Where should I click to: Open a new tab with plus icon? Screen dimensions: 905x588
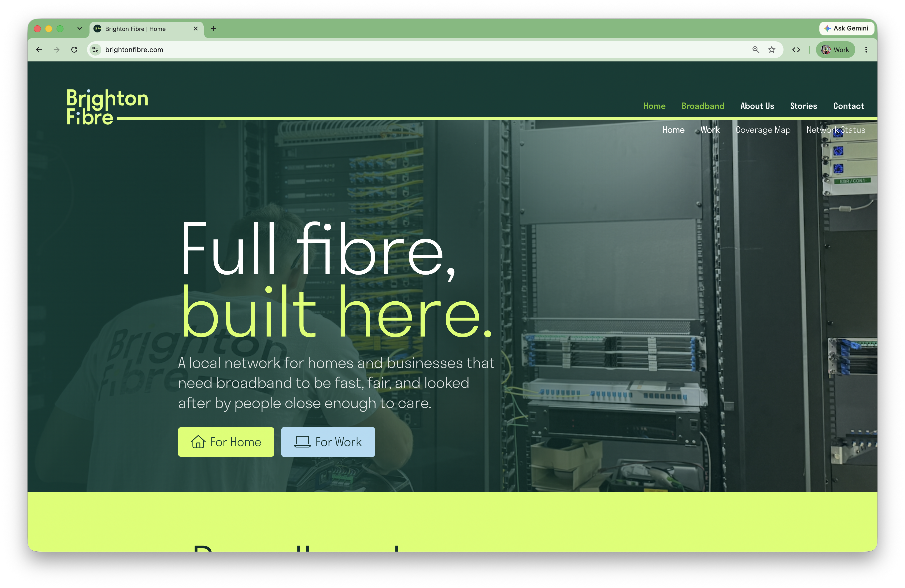click(x=213, y=29)
